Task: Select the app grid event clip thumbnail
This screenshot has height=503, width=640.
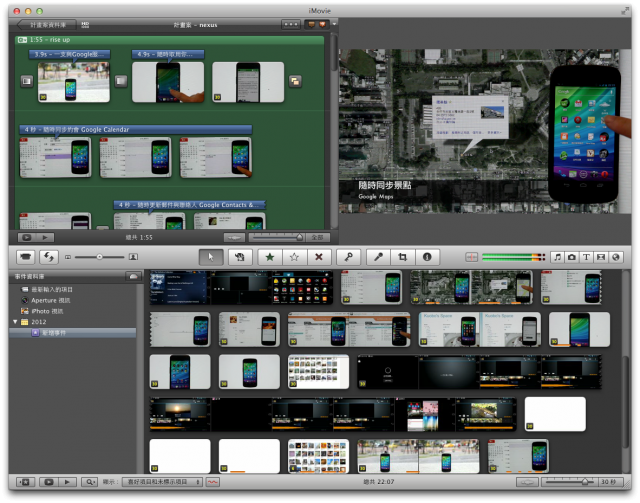Action: (x=302, y=287)
